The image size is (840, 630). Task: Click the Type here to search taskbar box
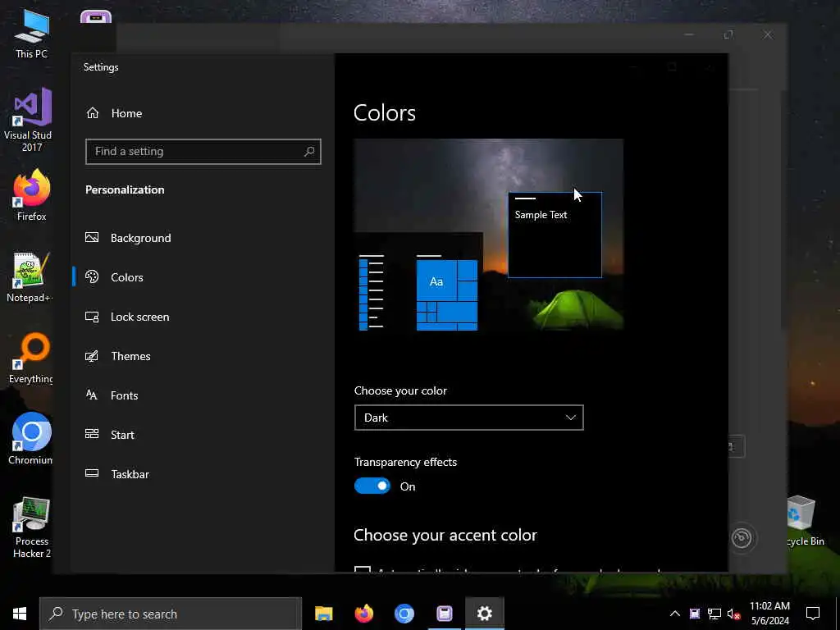point(171,614)
